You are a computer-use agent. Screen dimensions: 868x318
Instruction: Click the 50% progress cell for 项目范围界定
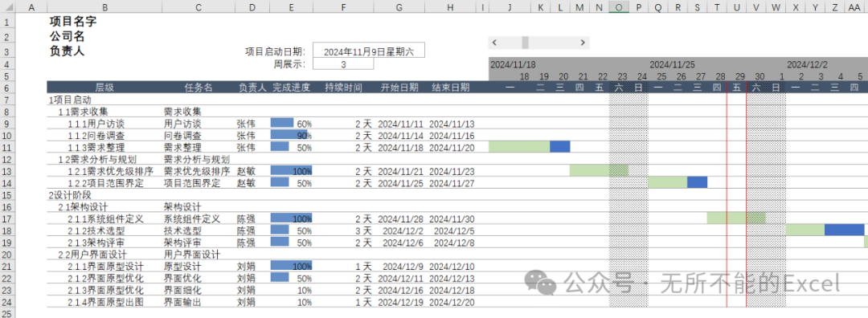tap(291, 183)
